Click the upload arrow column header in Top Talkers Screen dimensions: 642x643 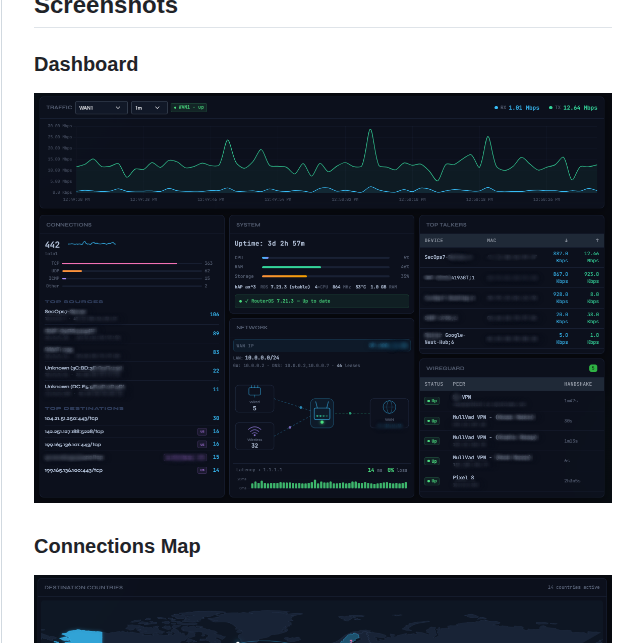click(597, 240)
